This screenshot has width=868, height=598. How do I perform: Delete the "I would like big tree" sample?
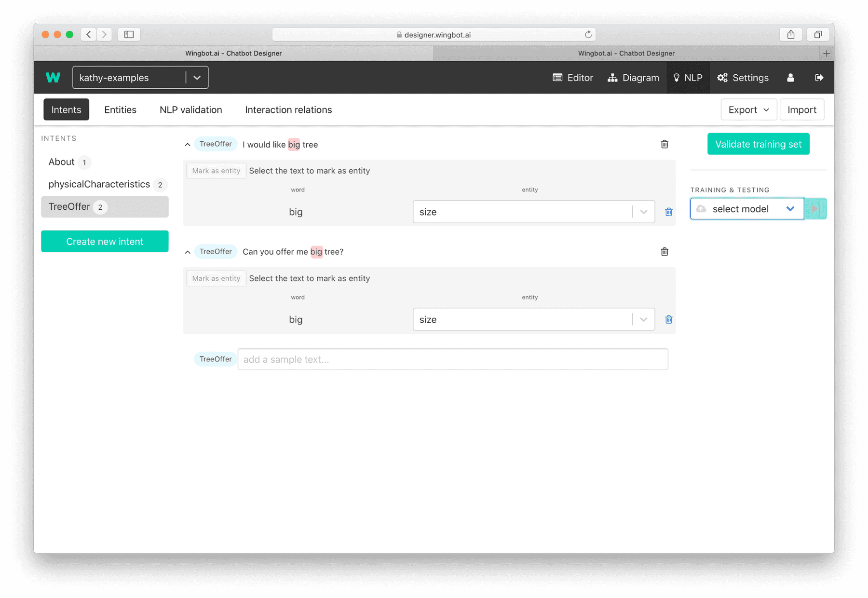664,144
